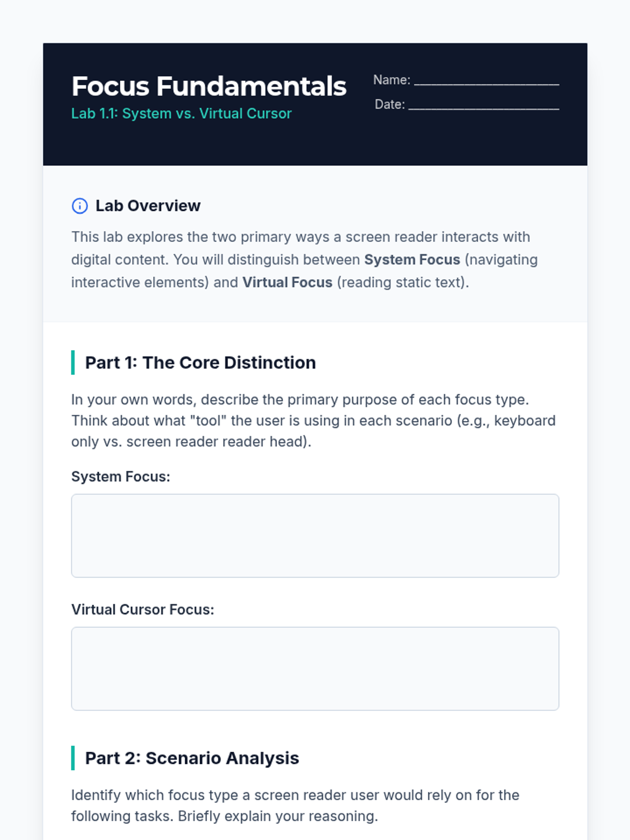630x840 pixels.
Task: Click the teal accent bar beside Part 2
Action: pyautogui.click(x=73, y=758)
